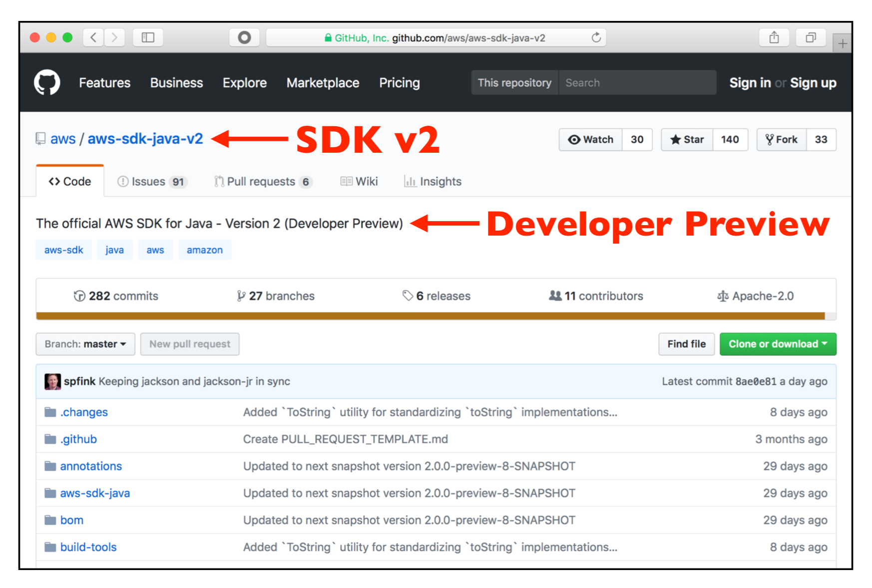This screenshot has height=588, width=872.
Task: Expand the Clone or download dropdown
Action: 778,344
